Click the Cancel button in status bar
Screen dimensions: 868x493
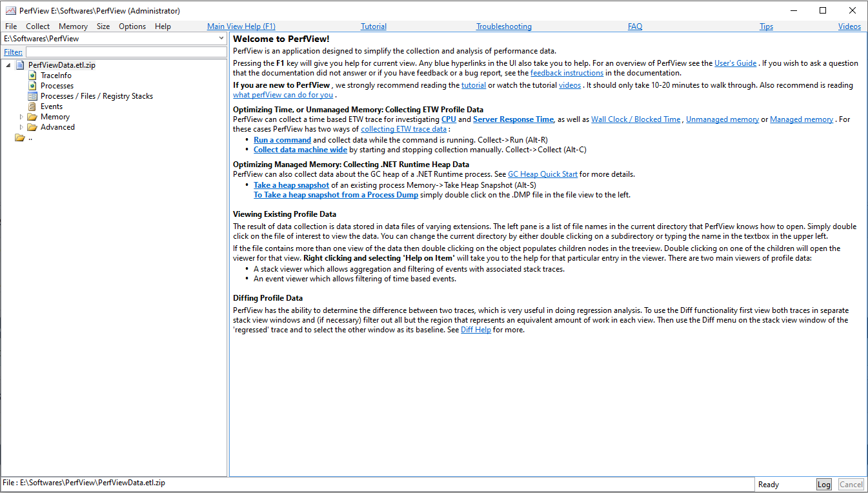coord(851,485)
